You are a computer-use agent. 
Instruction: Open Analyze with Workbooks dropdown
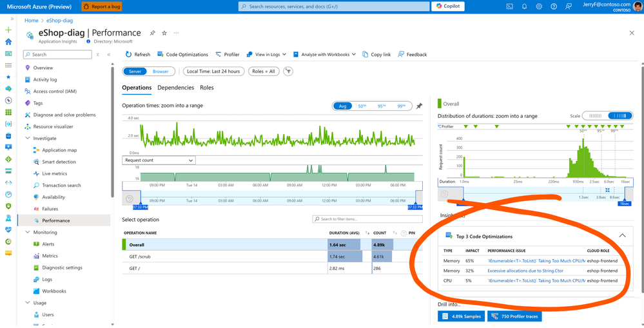click(324, 55)
